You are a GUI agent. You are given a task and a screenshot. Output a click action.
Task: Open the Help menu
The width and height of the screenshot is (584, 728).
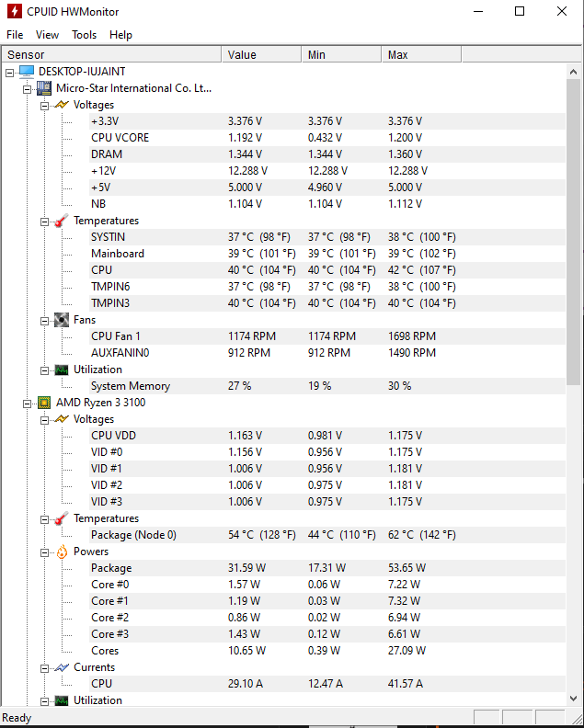point(120,35)
